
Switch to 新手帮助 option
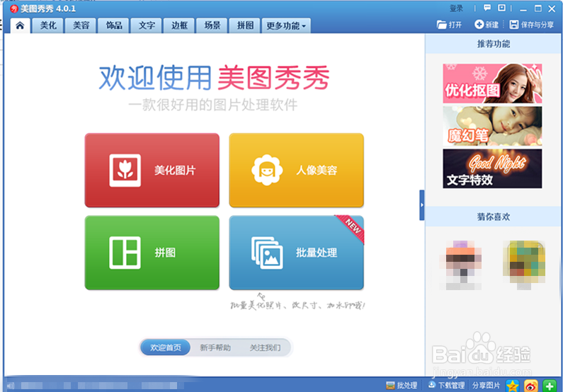click(215, 347)
